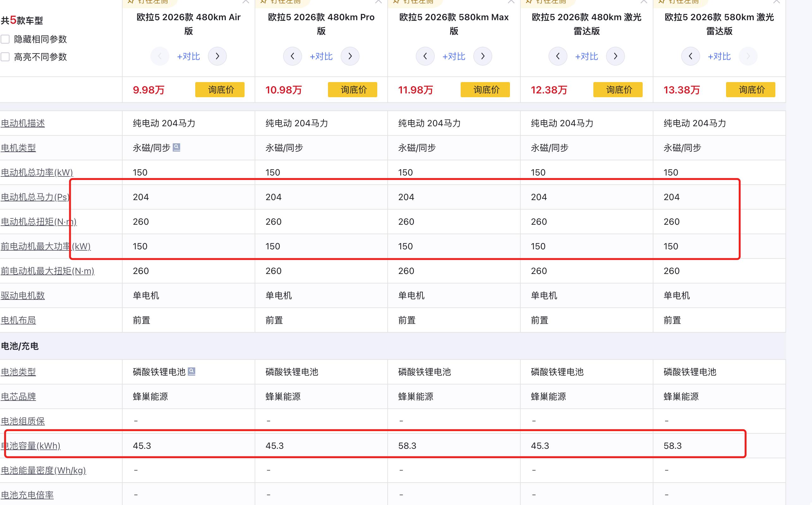This screenshot has height=505, width=812.
Task: Click +对比 for 580km Max版
Action: pyautogui.click(x=454, y=56)
